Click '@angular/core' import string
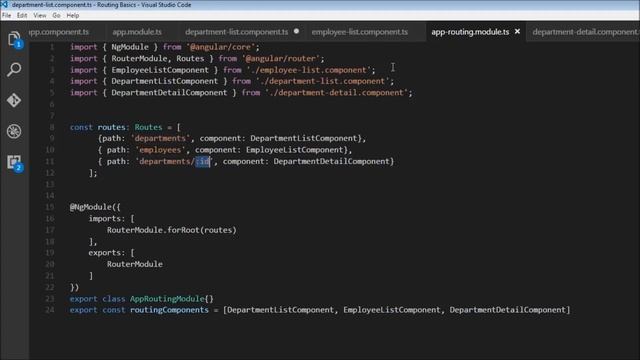640x360 pixels. (220, 47)
